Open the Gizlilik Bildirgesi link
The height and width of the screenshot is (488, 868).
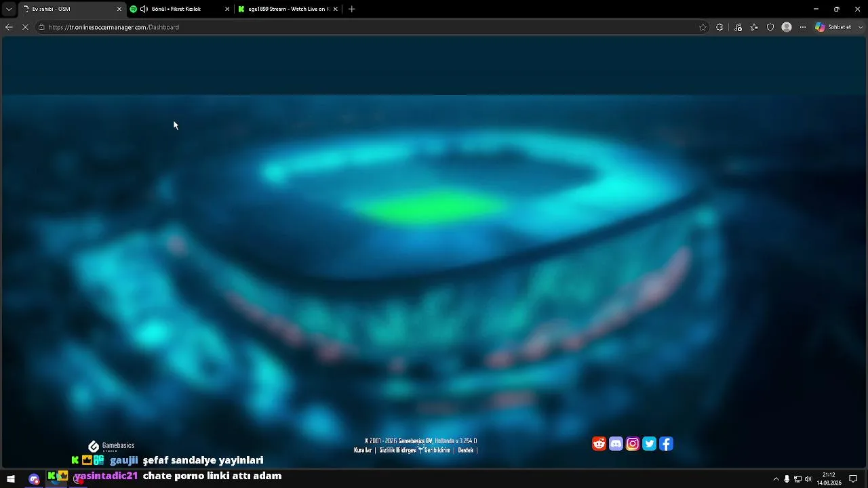pos(397,450)
